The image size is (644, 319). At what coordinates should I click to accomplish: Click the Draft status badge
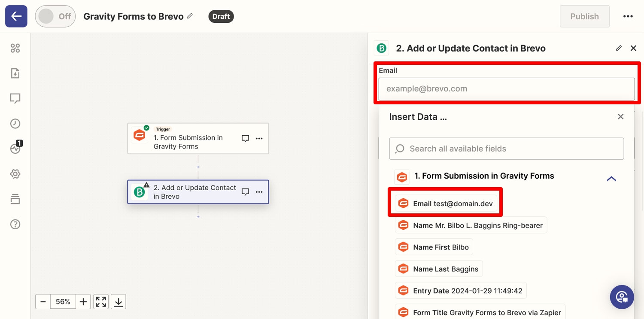click(x=221, y=16)
